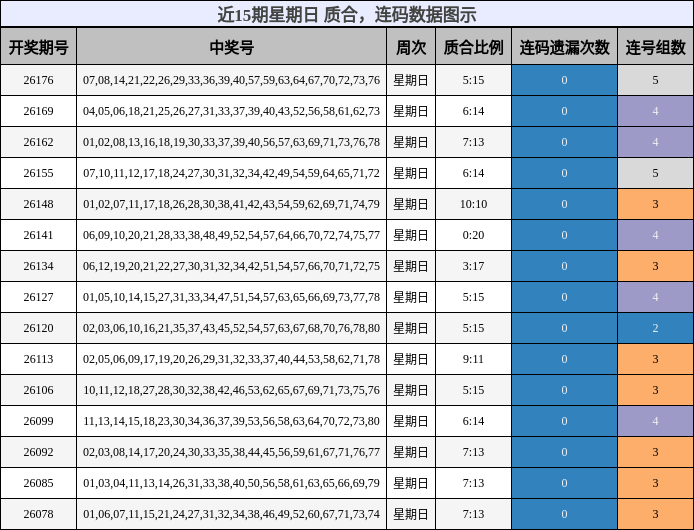Click winning numbers of period 26106
The image size is (694, 530).
tap(231, 390)
